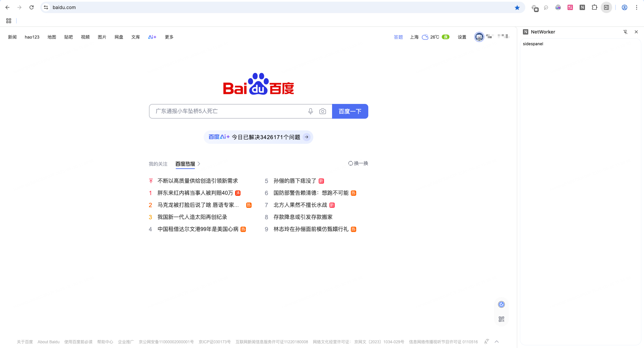
Task: Open the NetWorker extension icon in toolbar
Action: 582,7
